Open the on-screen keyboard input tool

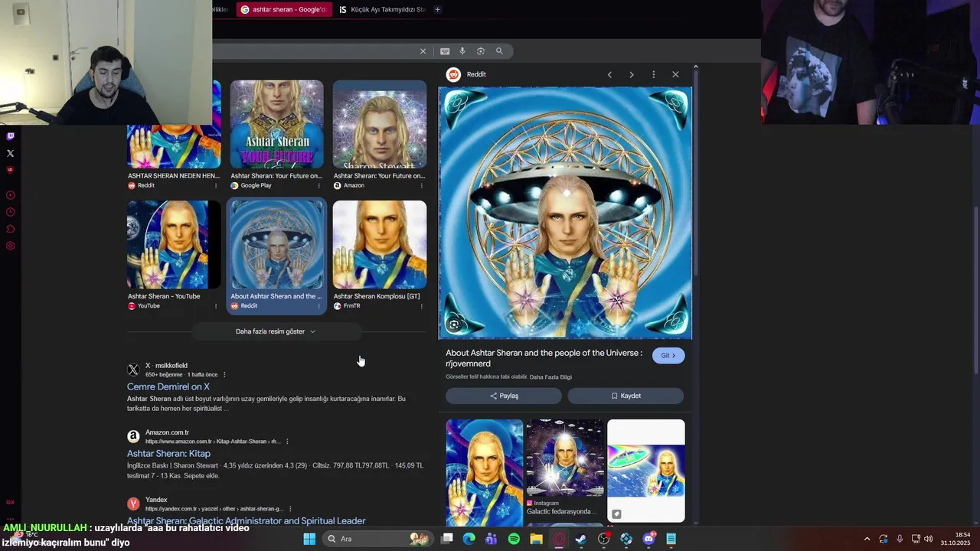[445, 51]
